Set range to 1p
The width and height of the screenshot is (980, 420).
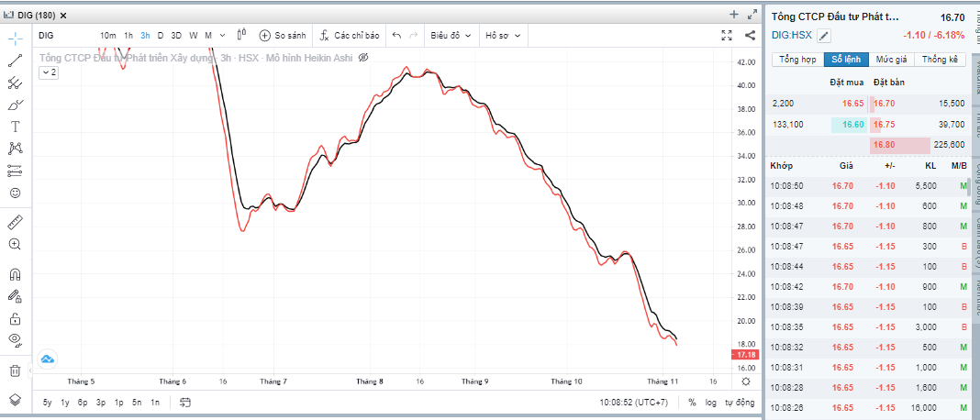(118, 403)
